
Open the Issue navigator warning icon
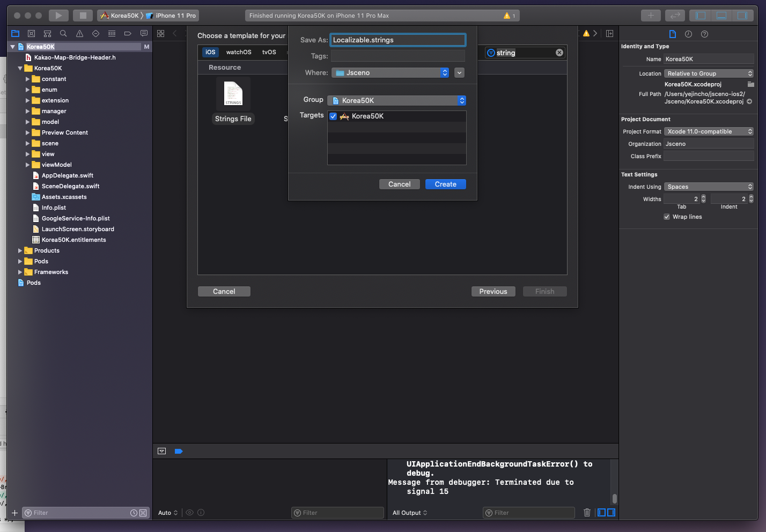click(x=79, y=33)
